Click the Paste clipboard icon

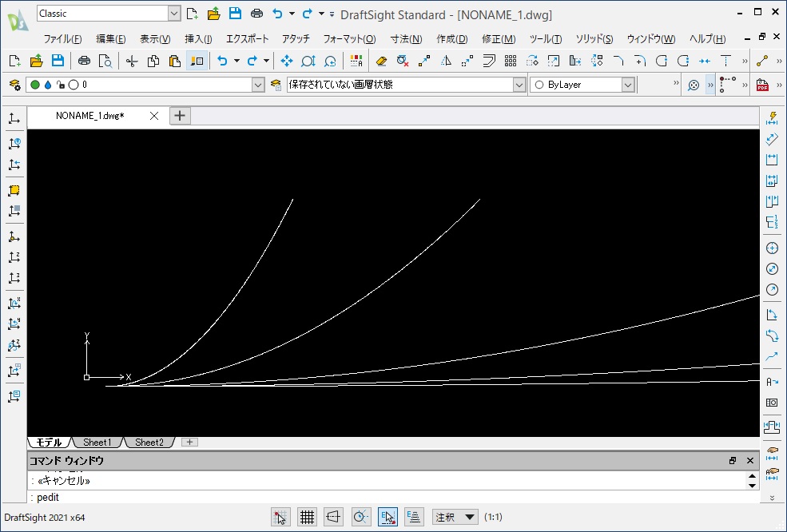coord(174,62)
